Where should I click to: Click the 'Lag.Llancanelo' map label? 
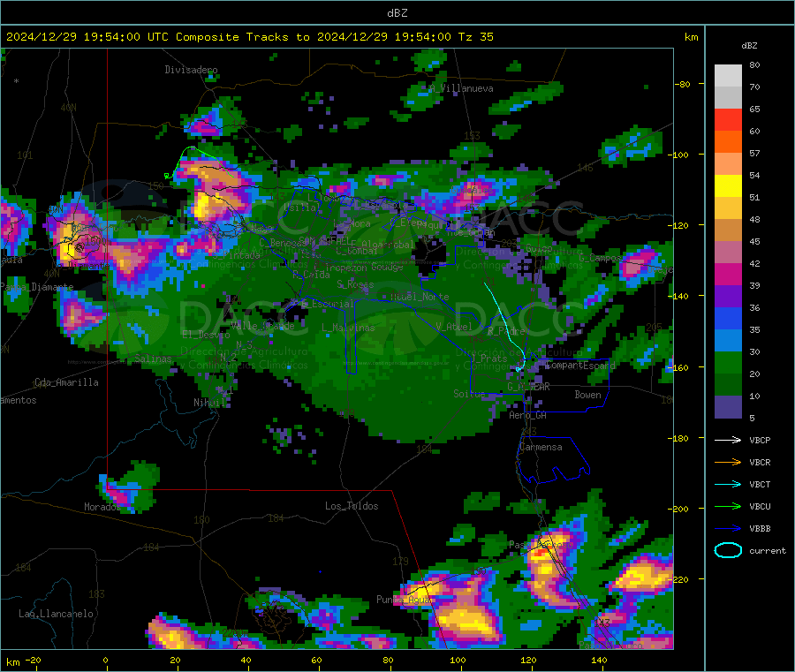(56, 614)
